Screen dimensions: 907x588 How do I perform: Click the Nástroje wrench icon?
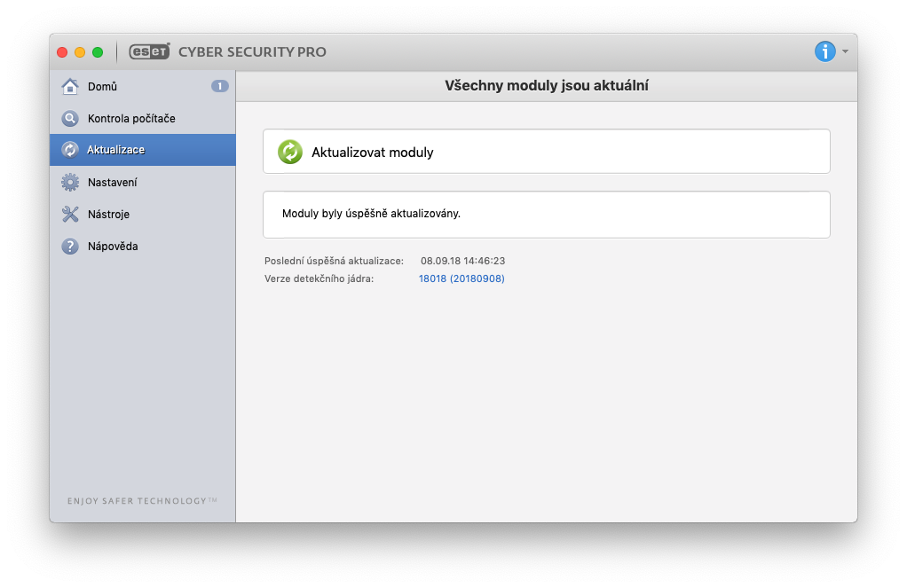click(70, 214)
